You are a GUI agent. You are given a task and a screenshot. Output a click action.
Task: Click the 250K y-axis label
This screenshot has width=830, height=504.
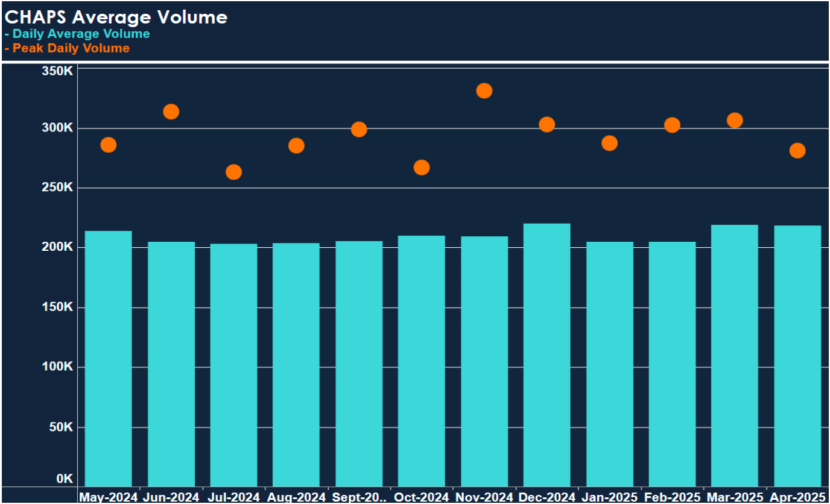pos(57,187)
